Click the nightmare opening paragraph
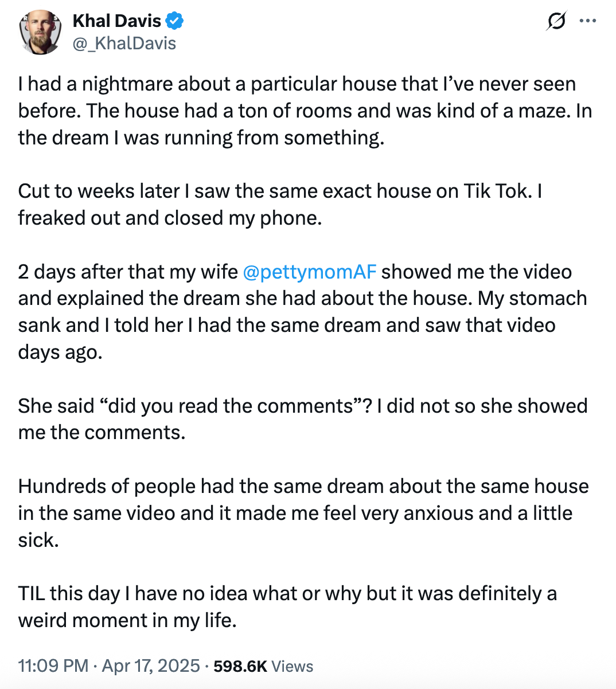 pos(287,110)
